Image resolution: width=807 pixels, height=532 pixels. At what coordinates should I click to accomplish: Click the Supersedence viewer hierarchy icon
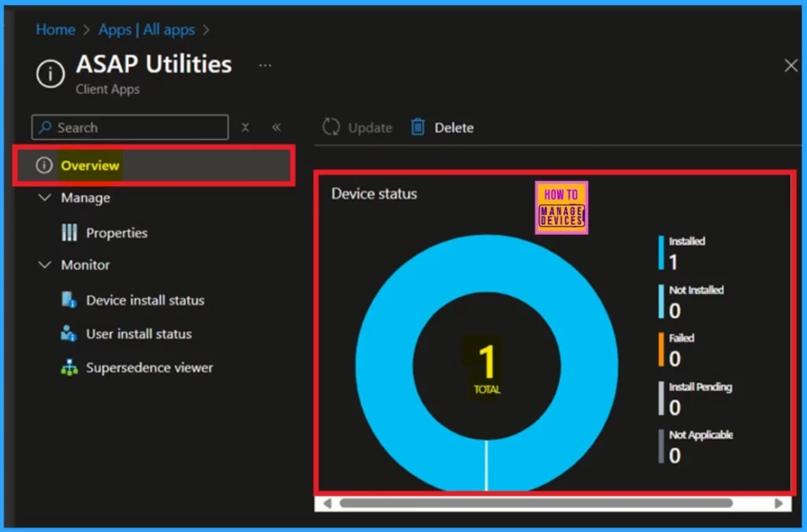[69, 367]
